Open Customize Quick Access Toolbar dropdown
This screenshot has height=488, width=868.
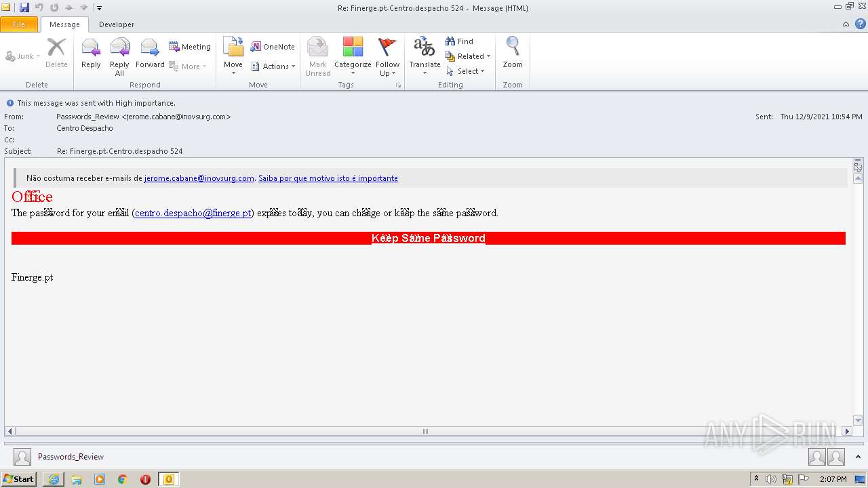pos(99,8)
